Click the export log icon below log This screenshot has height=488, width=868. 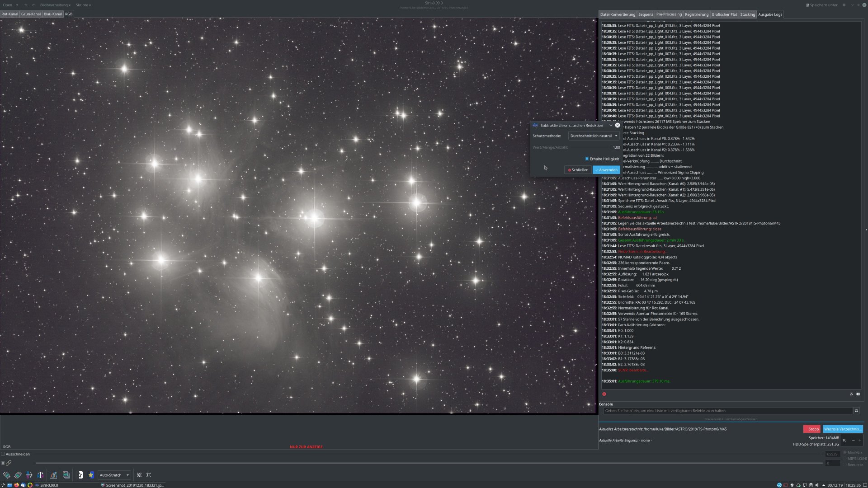click(851, 394)
